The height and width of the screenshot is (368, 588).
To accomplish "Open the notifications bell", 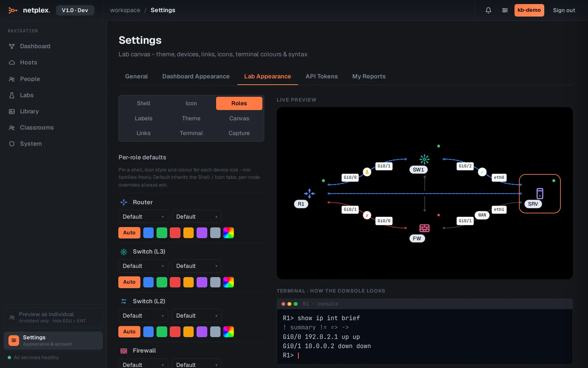I will click(488, 10).
